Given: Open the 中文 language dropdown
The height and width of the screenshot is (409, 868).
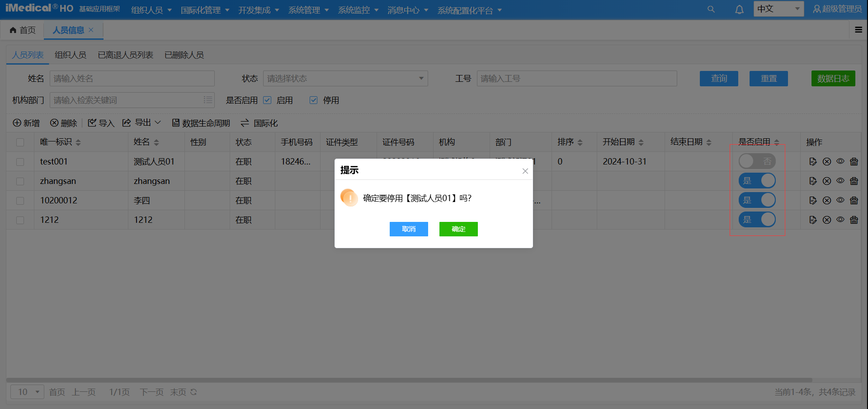Looking at the screenshot, I should point(778,9).
